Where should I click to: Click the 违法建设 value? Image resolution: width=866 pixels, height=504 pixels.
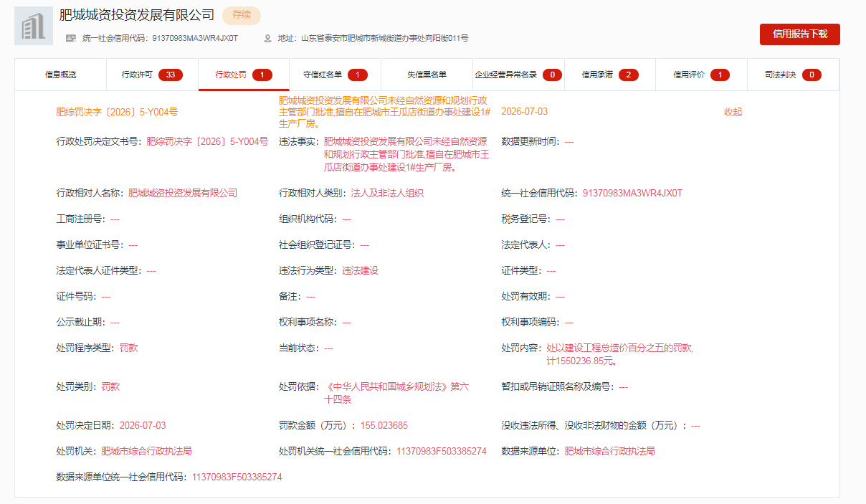(x=360, y=271)
